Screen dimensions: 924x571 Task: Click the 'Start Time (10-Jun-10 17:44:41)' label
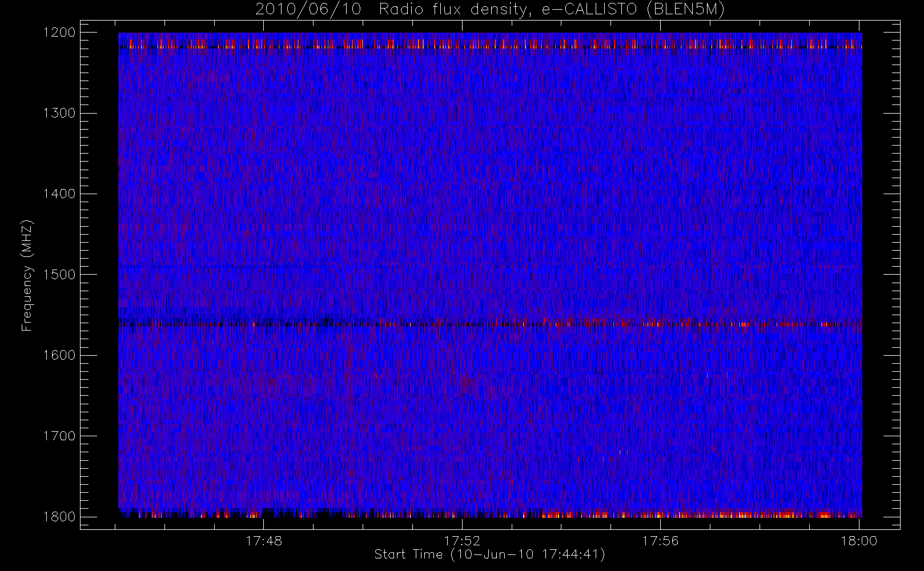coord(490,554)
